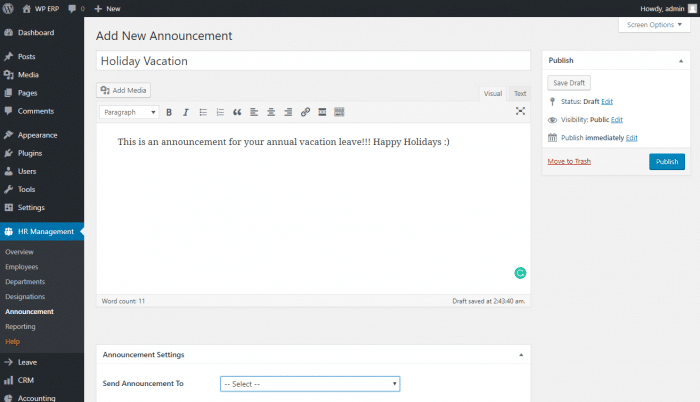Click Move to Trash link
The image size is (700, 402).
tap(569, 161)
